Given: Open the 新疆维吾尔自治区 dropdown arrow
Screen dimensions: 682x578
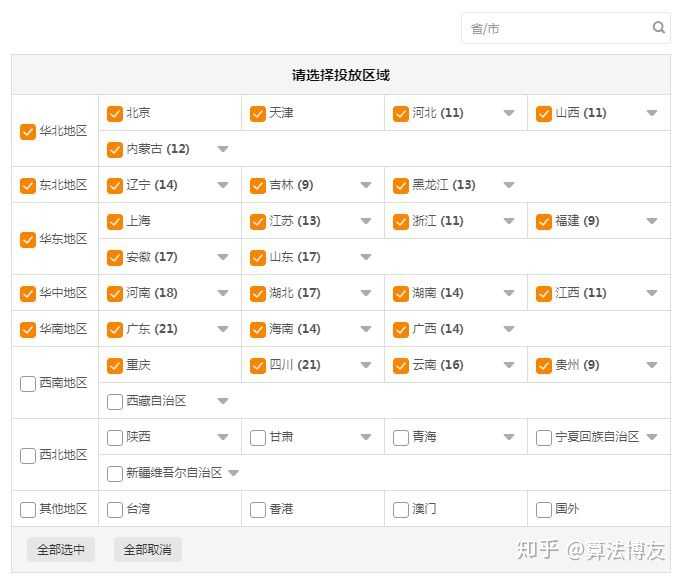Looking at the screenshot, I should [x=234, y=473].
